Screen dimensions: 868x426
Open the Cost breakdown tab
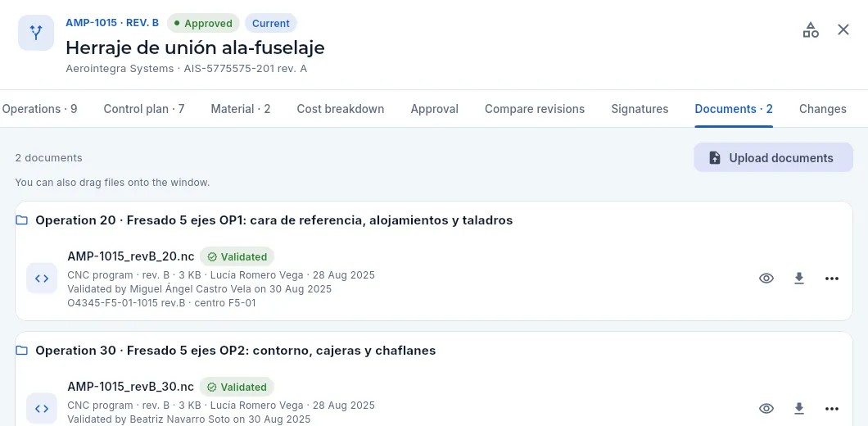tap(341, 109)
